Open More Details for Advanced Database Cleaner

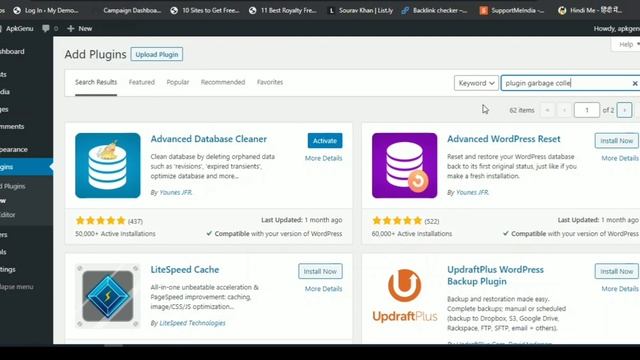[323, 158]
